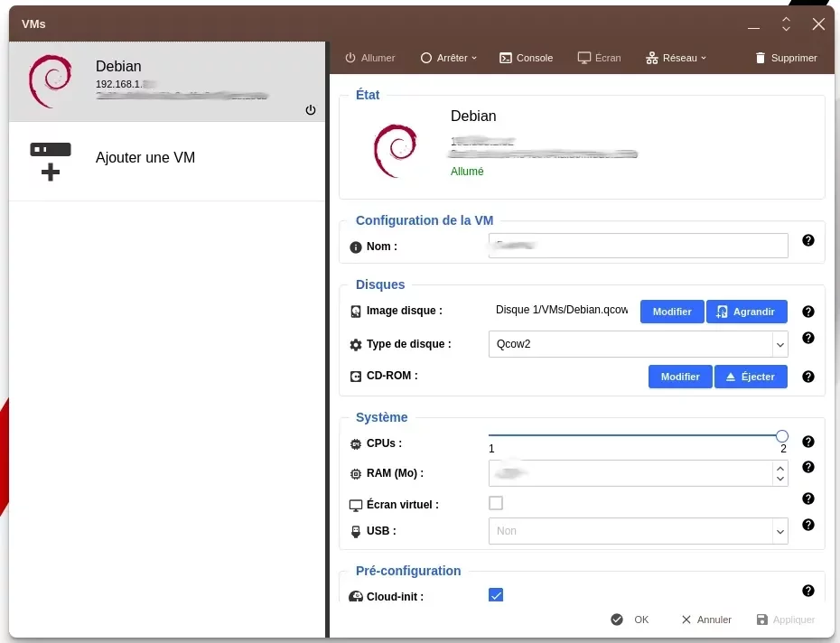The image size is (840, 643).
Task: Close the VMs window
Action: [x=818, y=24]
